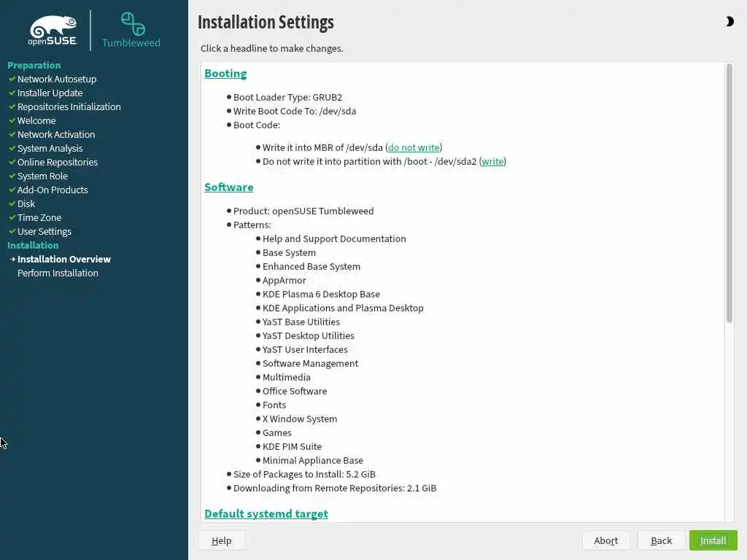Click the 'write' link for /dev/sda2

pyautogui.click(x=492, y=161)
